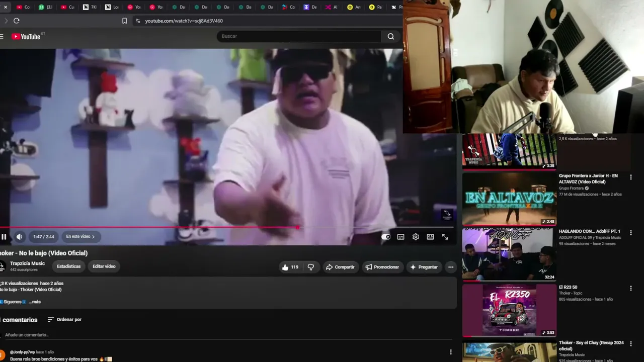The image size is (644, 362).
Task: Open the @Jordy-py7wp commenter profile
Action: [23, 352]
